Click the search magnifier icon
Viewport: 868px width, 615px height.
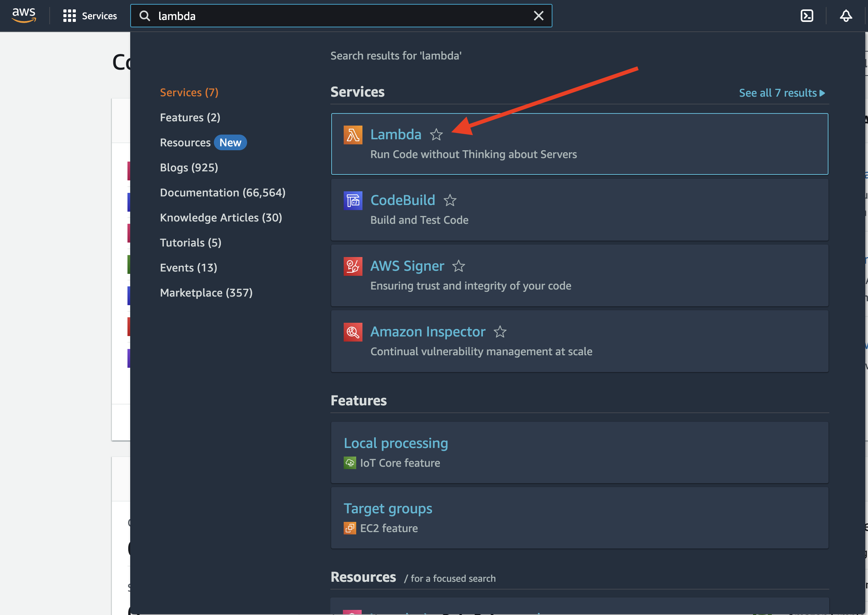pyautogui.click(x=145, y=16)
